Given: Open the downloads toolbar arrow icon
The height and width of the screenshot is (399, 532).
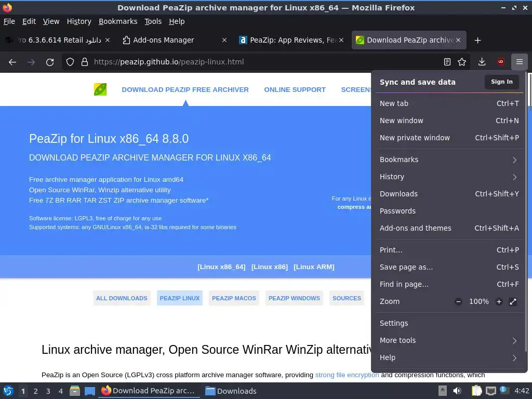Looking at the screenshot, I should point(482,62).
